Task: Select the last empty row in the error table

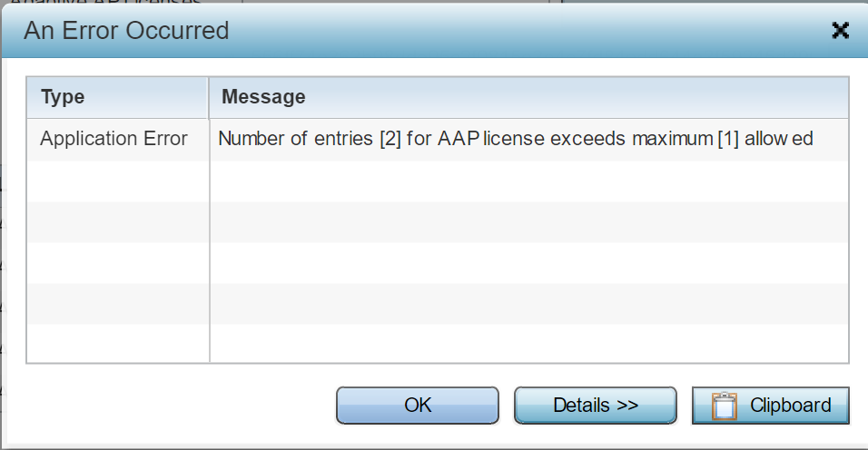Action: click(x=438, y=343)
